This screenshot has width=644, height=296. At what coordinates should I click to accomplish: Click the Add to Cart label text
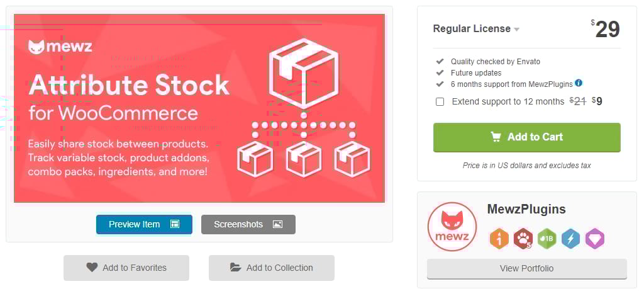535,137
